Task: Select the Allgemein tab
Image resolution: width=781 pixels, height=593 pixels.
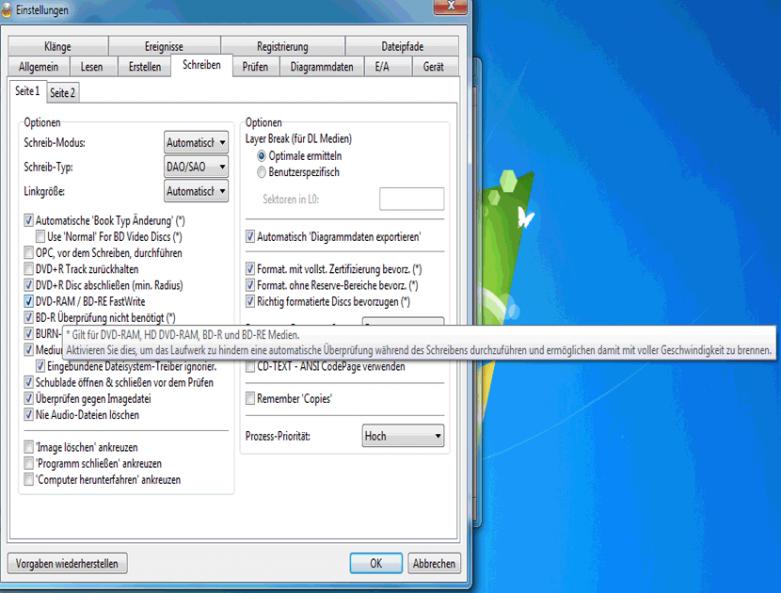Action: point(38,67)
